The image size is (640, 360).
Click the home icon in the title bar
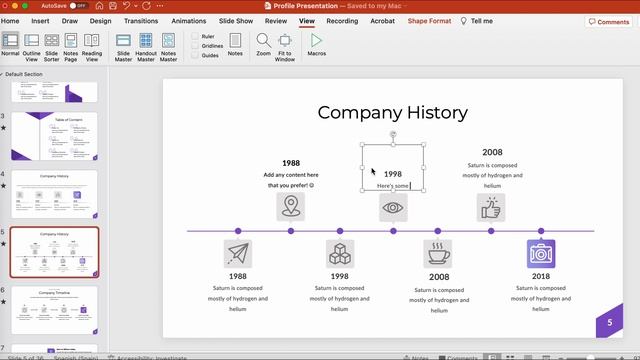pyautogui.click(x=99, y=6)
